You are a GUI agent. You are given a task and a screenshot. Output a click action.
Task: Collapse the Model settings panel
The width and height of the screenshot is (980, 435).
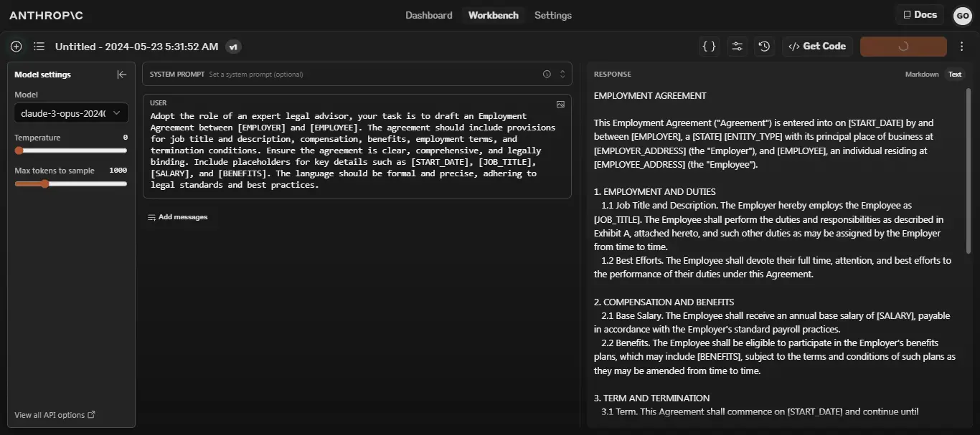tap(122, 75)
